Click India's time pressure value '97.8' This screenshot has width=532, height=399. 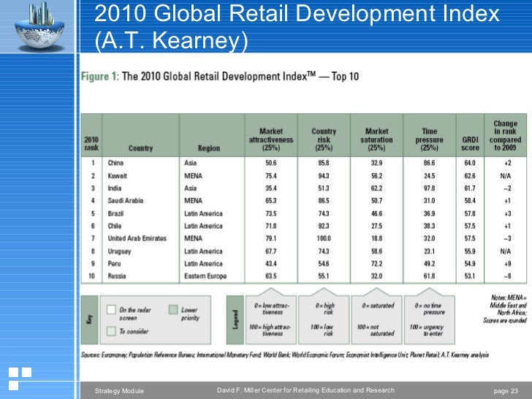429,189
